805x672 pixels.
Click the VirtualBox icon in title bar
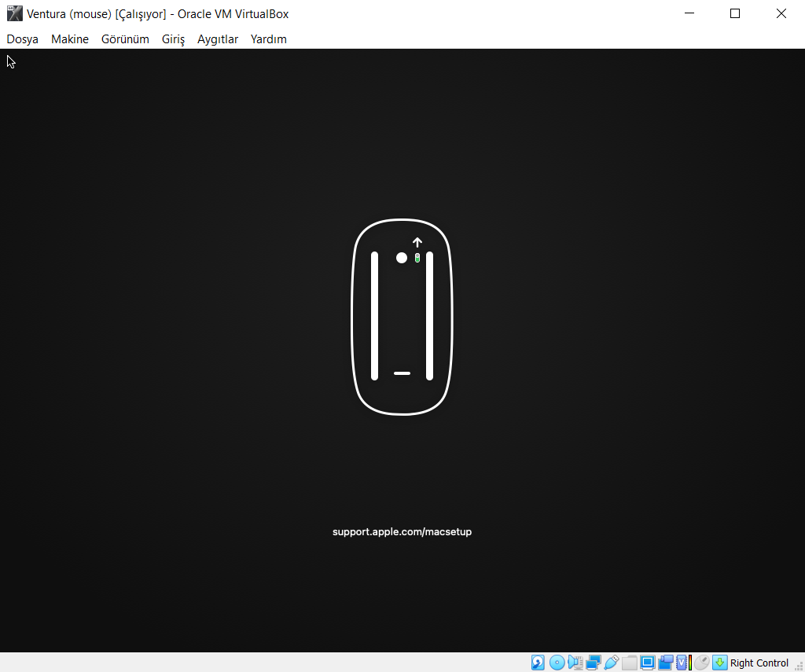tap(14, 13)
